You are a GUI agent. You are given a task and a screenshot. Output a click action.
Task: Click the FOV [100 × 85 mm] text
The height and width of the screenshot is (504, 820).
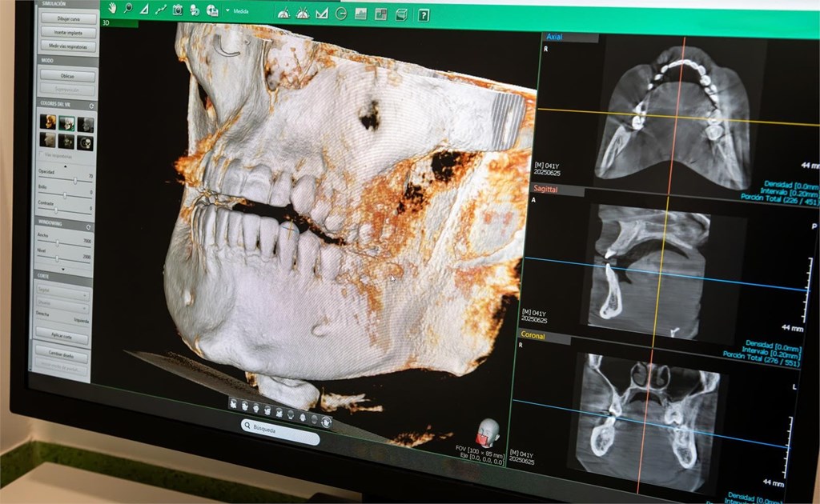(479, 450)
